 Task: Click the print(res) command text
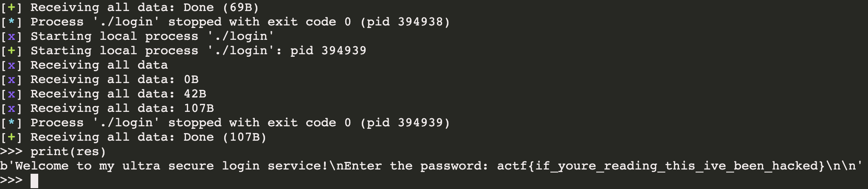pos(68,152)
